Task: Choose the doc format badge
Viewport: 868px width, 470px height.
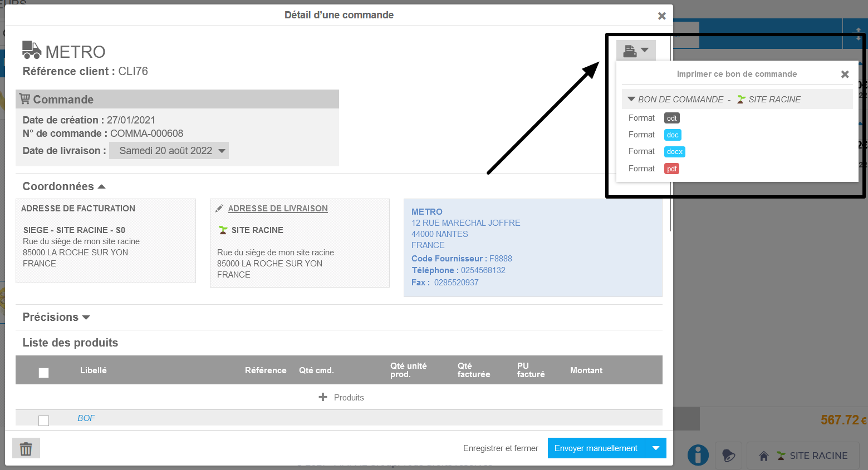Action: pyautogui.click(x=673, y=135)
